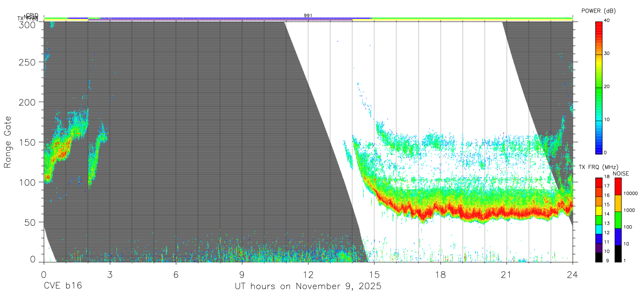Pick the purple 10-11 MHz frequency swatch
The image size is (644, 297).
coord(599,247)
